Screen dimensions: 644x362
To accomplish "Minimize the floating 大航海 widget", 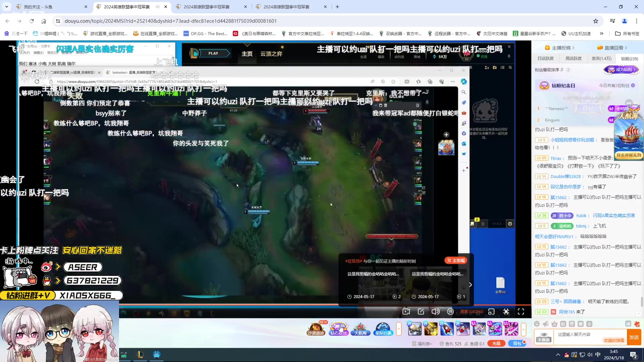I will pyautogui.click(x=629, y=103).
